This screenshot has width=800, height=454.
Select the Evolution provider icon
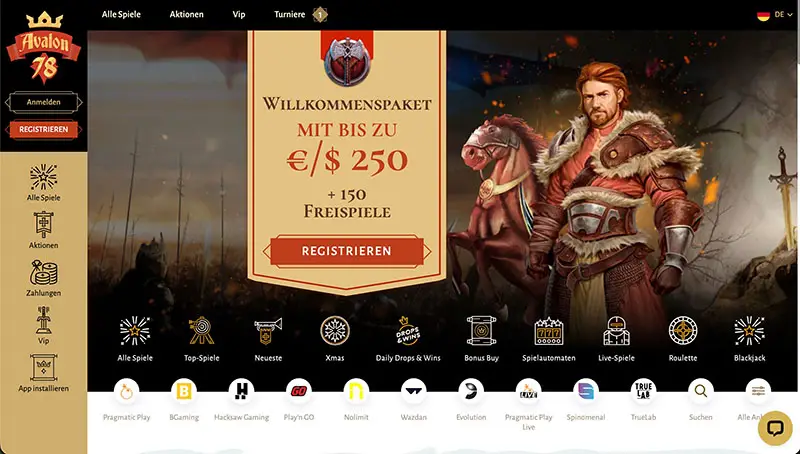[471, 391]
